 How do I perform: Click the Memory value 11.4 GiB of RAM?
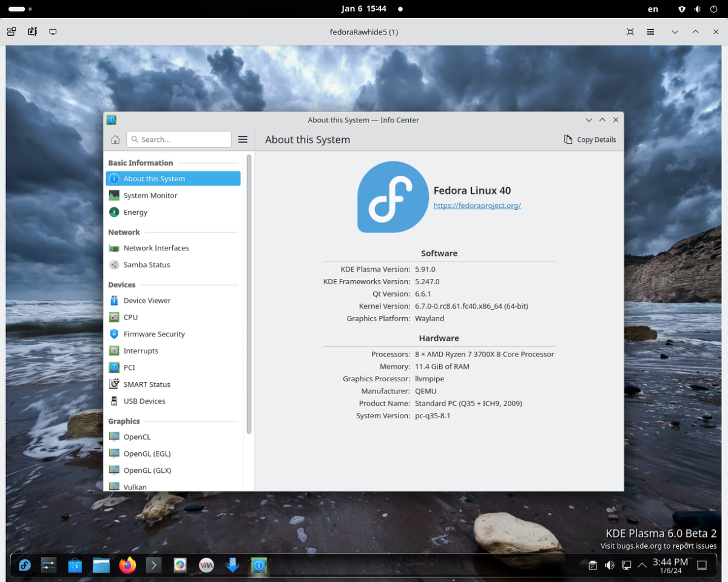442,366
